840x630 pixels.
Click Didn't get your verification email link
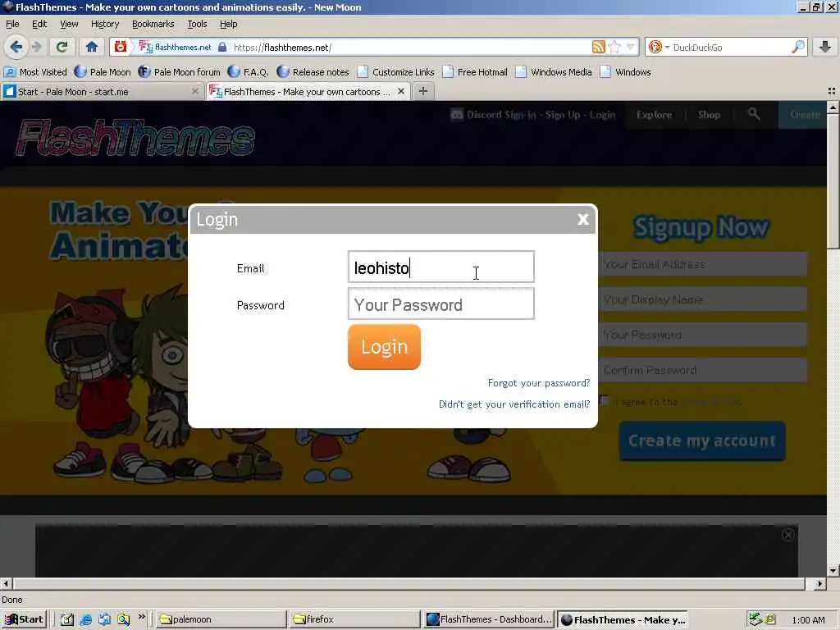514,404
